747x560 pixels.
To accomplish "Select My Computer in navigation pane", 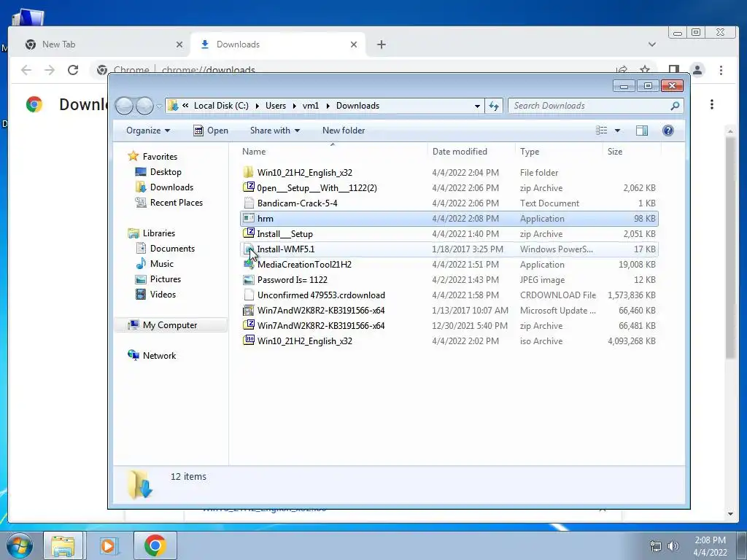I will (169, 324).
